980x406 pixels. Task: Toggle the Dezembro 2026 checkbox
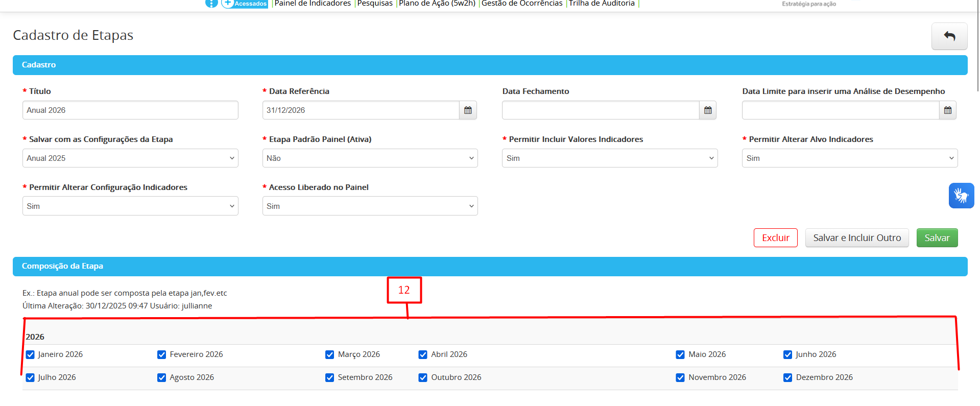coord(788,378)
